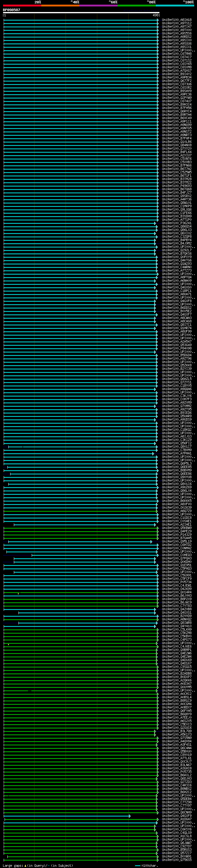Select hit label UniRef100_Q95L19
Viewport: 197px width, 868px height.
coord(177,542)
